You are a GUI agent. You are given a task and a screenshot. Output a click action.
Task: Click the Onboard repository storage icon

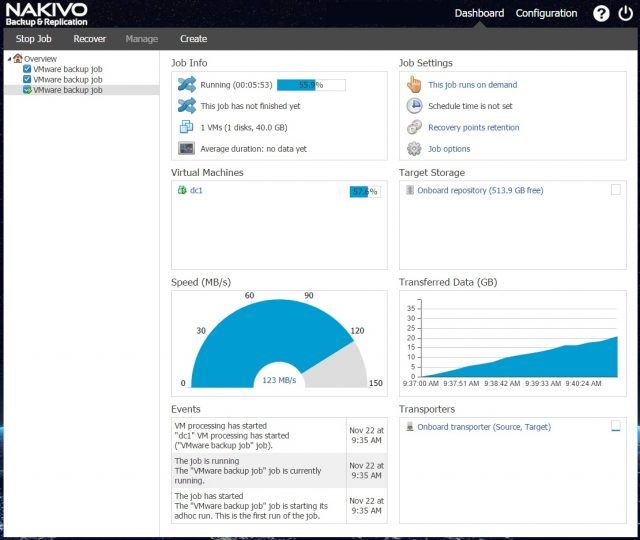click(410, 190)
